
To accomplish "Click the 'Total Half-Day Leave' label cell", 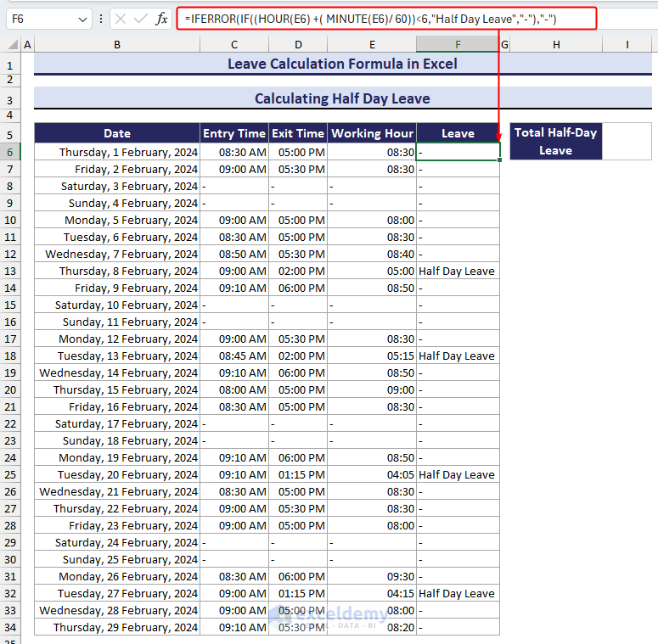I will (556, 142).
